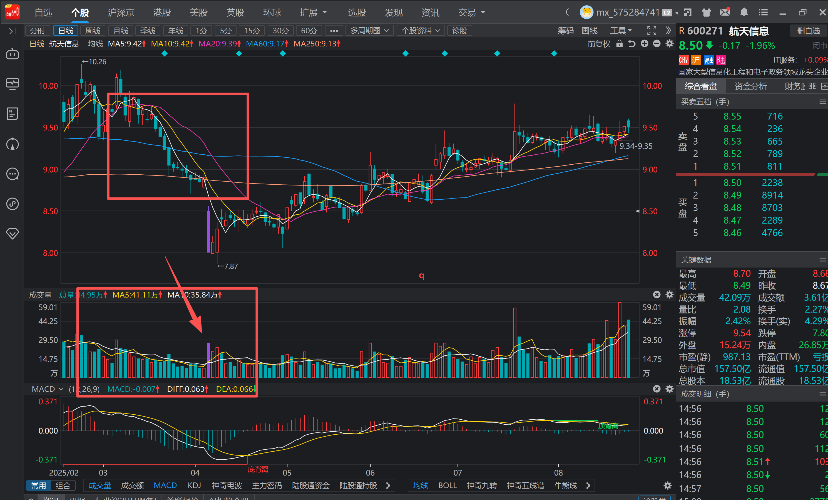The image size is (828, 500).
Task: Select the 月线 monthly period
Action: [120, 31]
